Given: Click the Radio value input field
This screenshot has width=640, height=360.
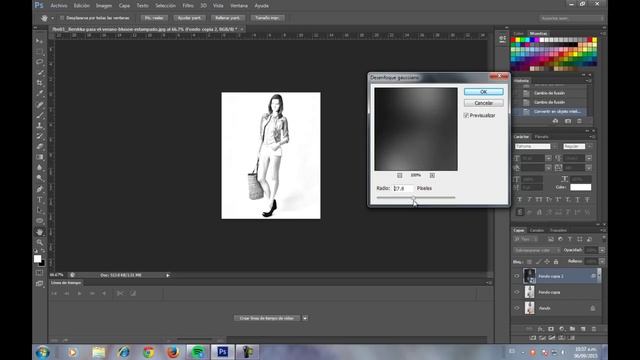Looking at the screenshot, I should coord(403,189).
